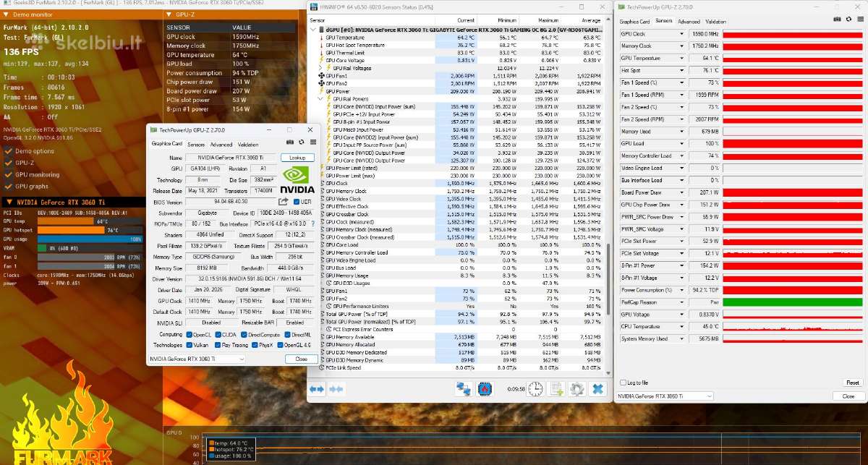This screenshot has height=465, width=868.
Task: Open Validation tab in GPU-Z Sensors window
Action: click(716, 22)
